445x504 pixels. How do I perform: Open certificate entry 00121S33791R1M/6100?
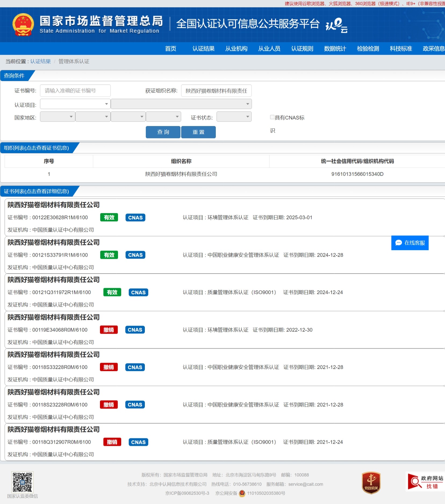[x=225, y=255]
